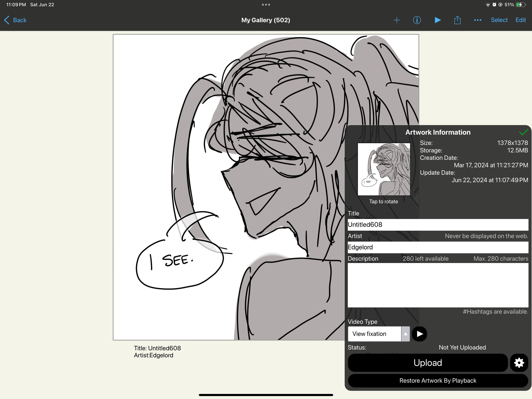
Task: Click the size value '1378x1378'
Action: (x=513, y=143)
